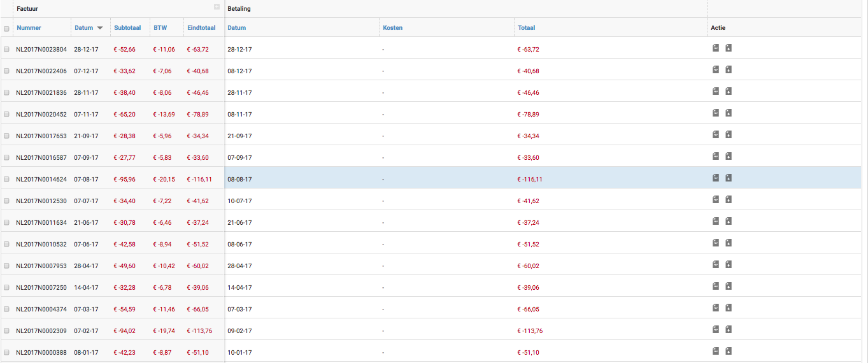Screen dimensions: 868x363
Task: Click download icon for invoice NL2017N0022406
Action: [729, 69]
